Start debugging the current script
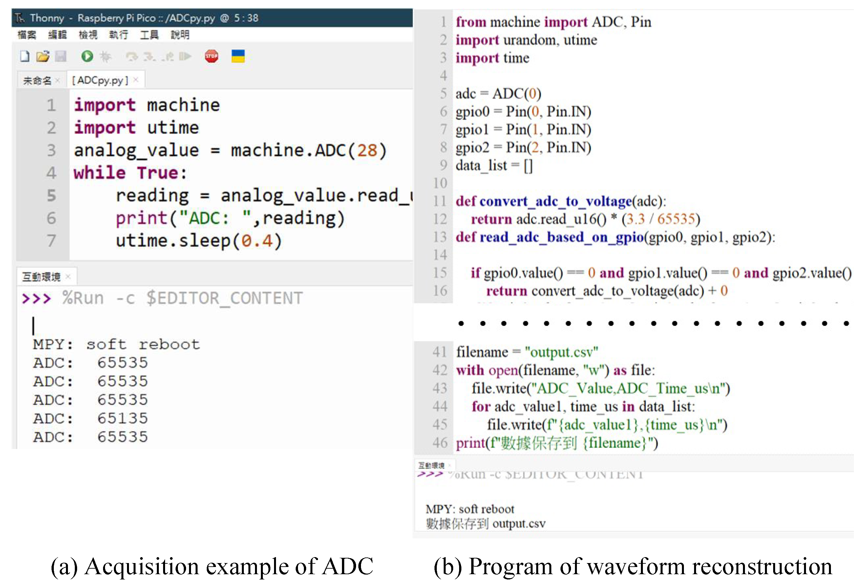This screenshot has height=588, width=868. coord(106,56)
